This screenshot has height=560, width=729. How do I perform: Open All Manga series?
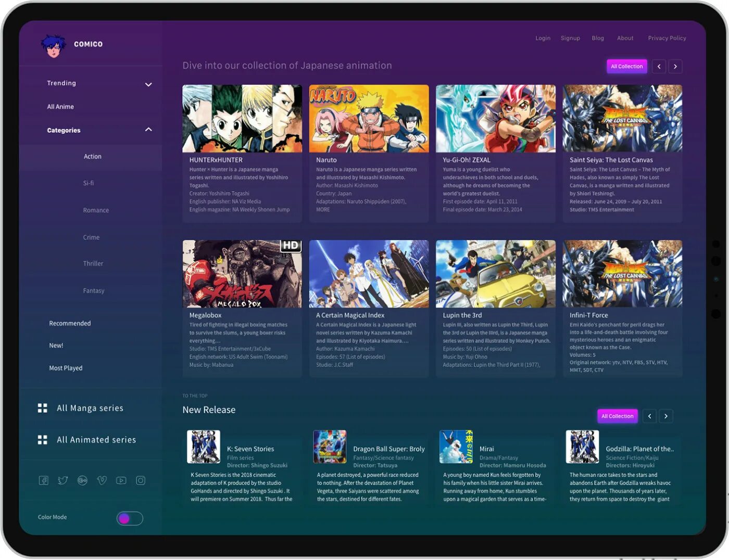pos(90,408)
